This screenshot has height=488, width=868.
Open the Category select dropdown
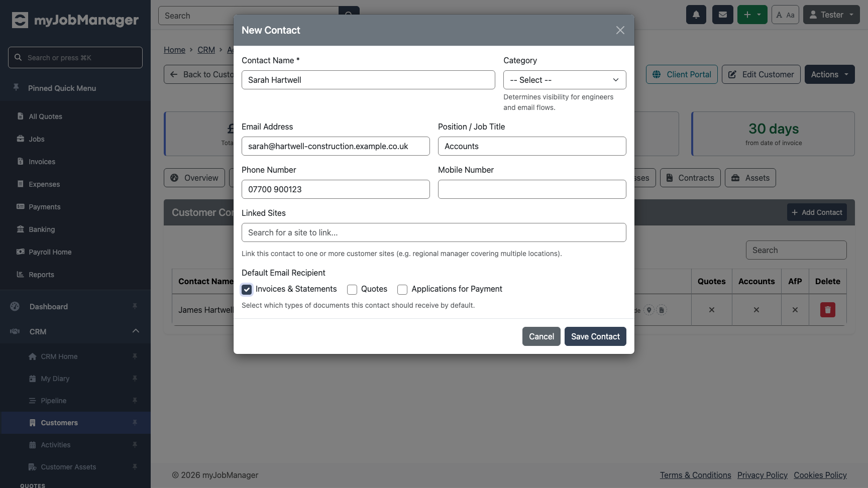pos(565,80)
